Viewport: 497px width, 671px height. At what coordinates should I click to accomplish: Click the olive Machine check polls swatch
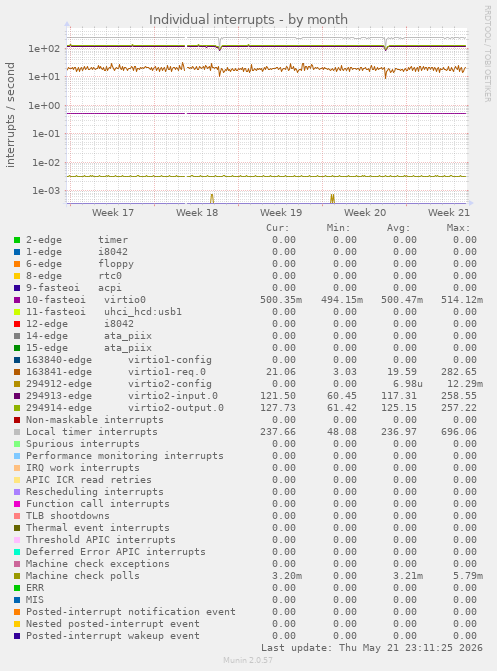[17, 576]
